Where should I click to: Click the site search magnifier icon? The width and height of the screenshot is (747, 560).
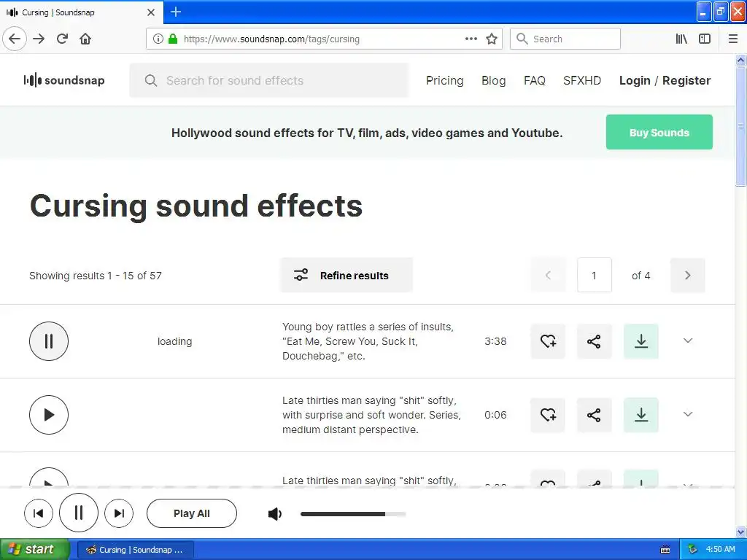tap(151, 80)
